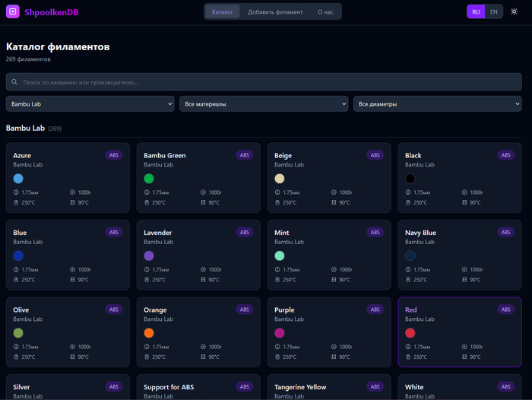
Task: Click bed temperature icon on Orange card
Action: tap(203, 357)
